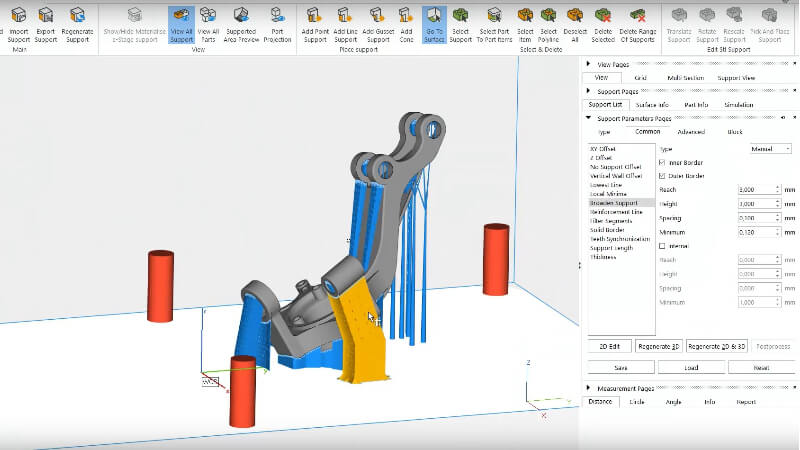This screenshot has width=800, height=450.
Task: Uncheck the Inner Border checkbox
Action: pos(664,162)
